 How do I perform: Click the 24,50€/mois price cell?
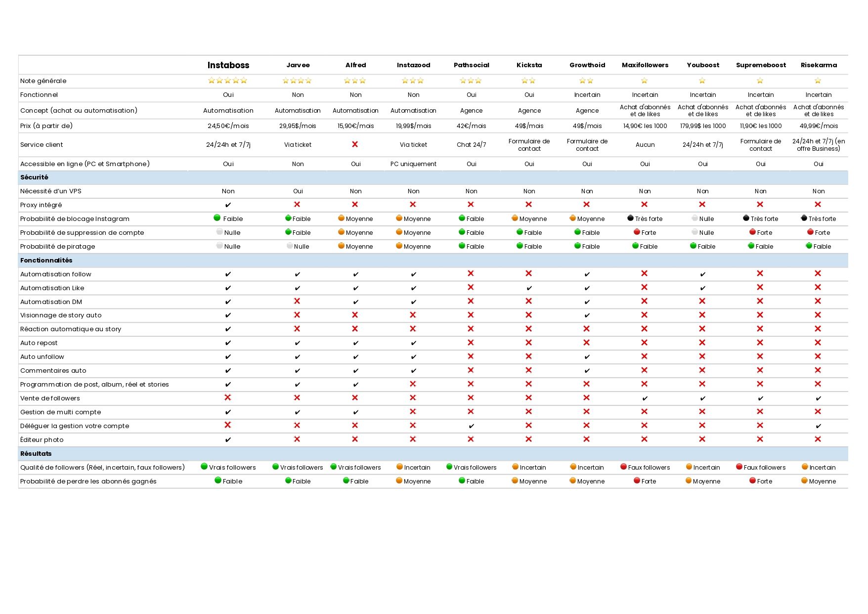[228, 126]
